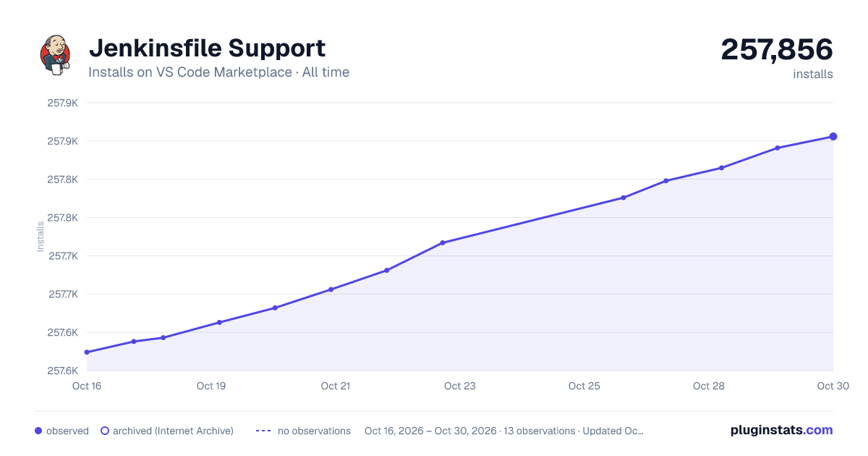Screen dimensions: 868x456
Task: Click the Oct 21 axis label
Action: (x=336, y=386)
